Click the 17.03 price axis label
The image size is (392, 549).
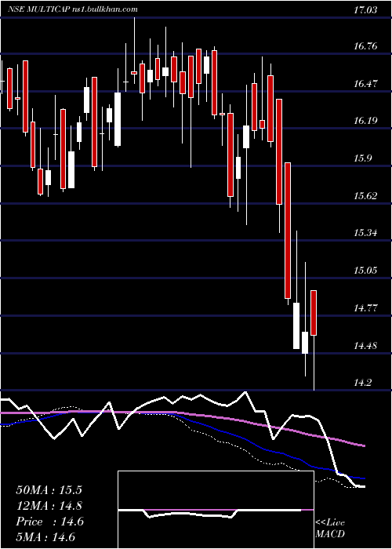coord(365,9)
